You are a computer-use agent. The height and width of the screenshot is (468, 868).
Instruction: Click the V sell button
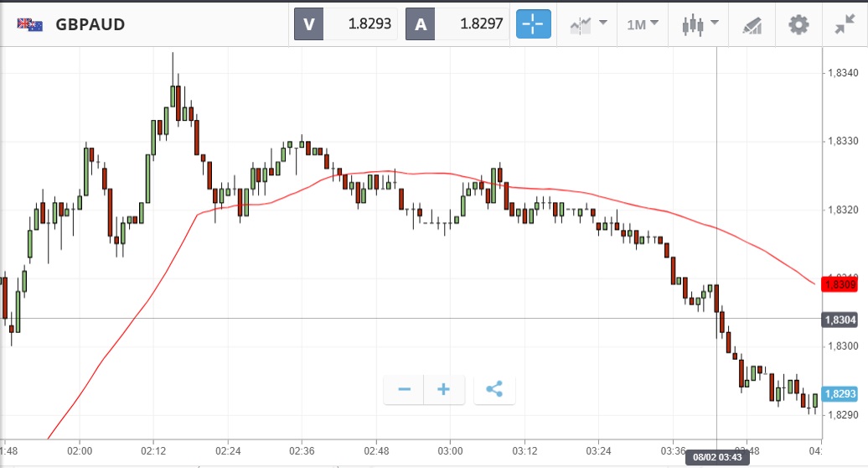(308, 24)
